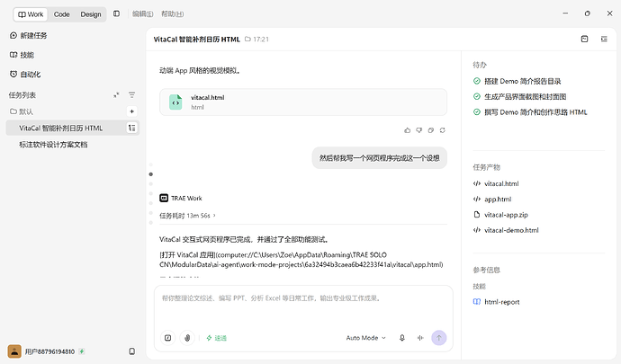Collapse the 默认 folder in task list
Viewport: 621px width, 364px height.
click(22, 111)
